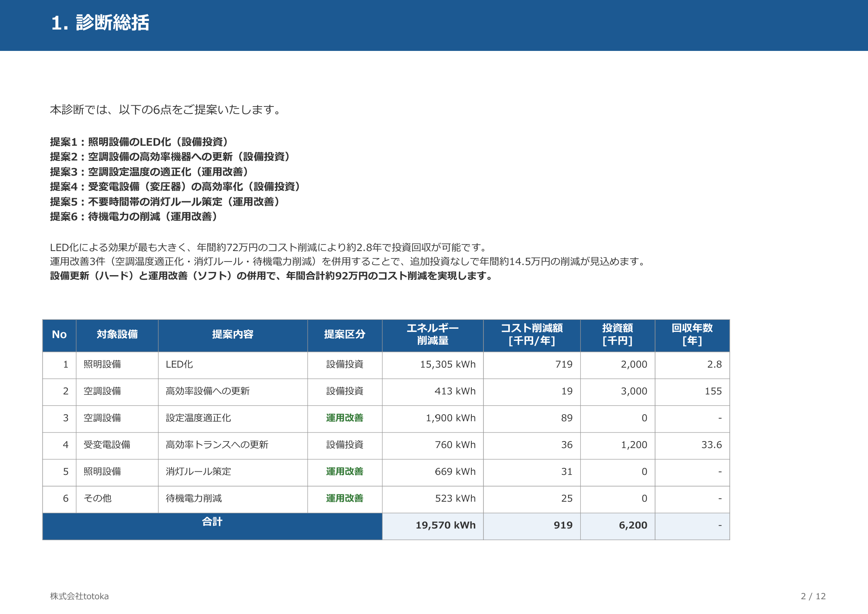Click the '760 kWh' cell
Image resolution: width=868 pixels, height=614 pixels.
point(432,446)
